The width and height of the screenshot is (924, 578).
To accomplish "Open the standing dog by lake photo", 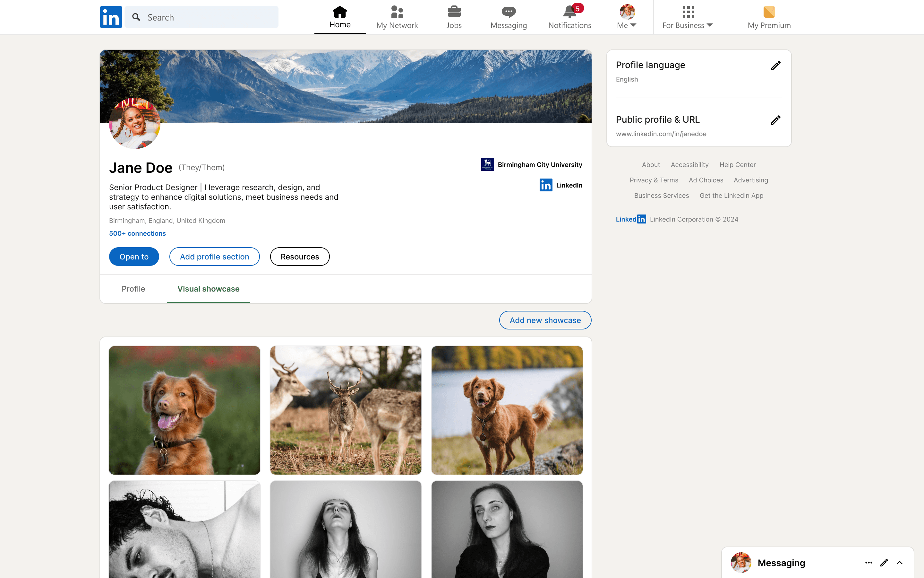I will [507, 410].
